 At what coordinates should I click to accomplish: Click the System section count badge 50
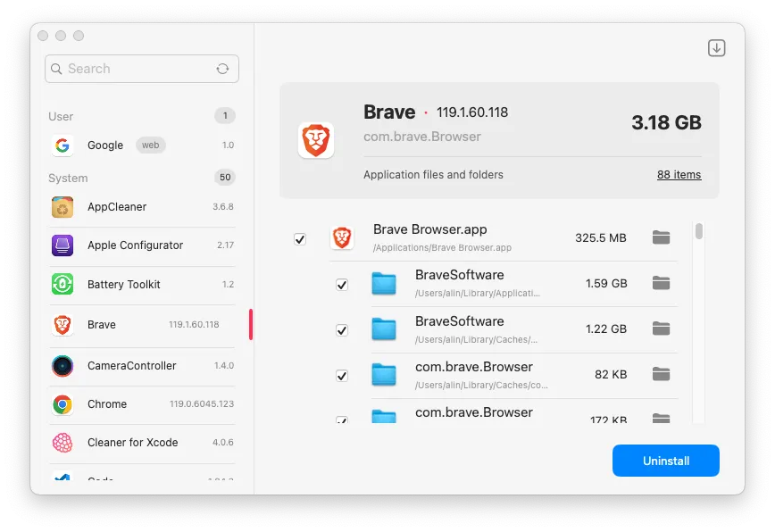tap(225, 178)
